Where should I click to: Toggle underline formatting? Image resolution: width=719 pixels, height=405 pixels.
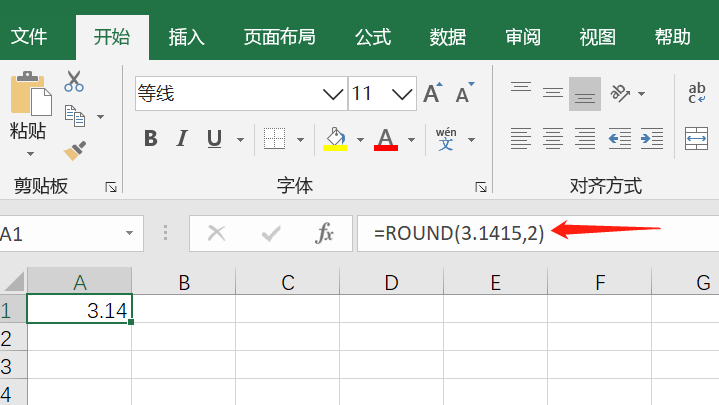[x=214, y=139]
